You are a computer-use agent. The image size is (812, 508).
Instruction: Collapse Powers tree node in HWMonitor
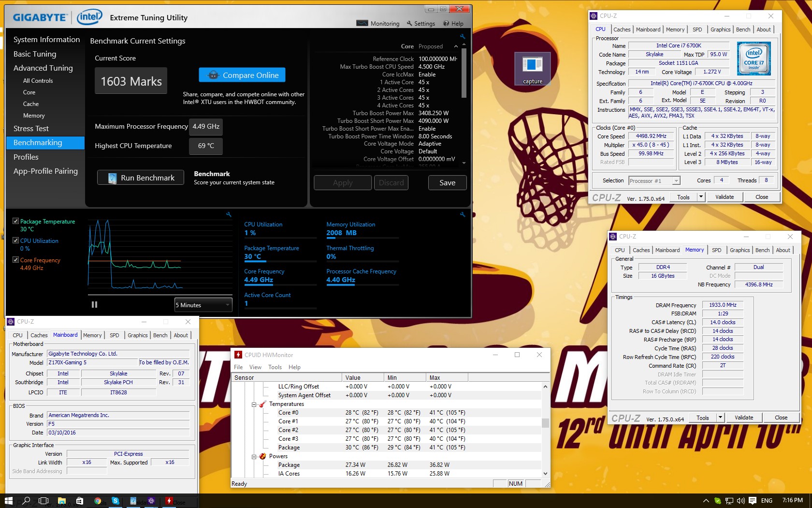point(254,457)
